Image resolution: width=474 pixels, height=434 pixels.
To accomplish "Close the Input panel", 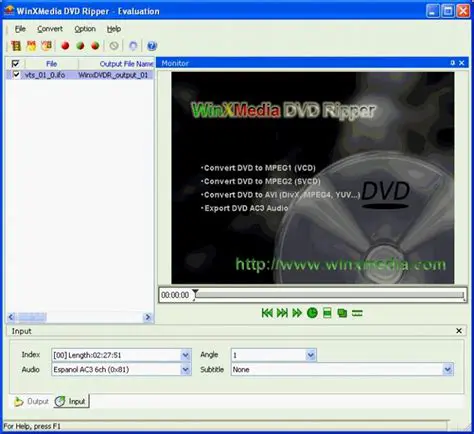I will pyautogui.click(x=459, y=331).
